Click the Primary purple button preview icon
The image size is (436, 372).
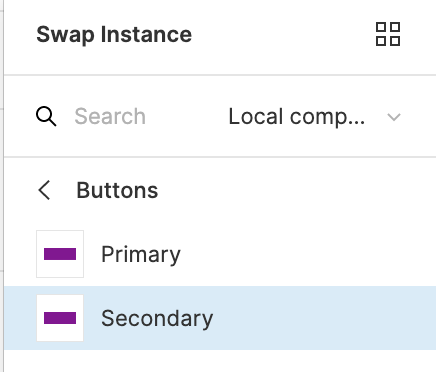60,254
